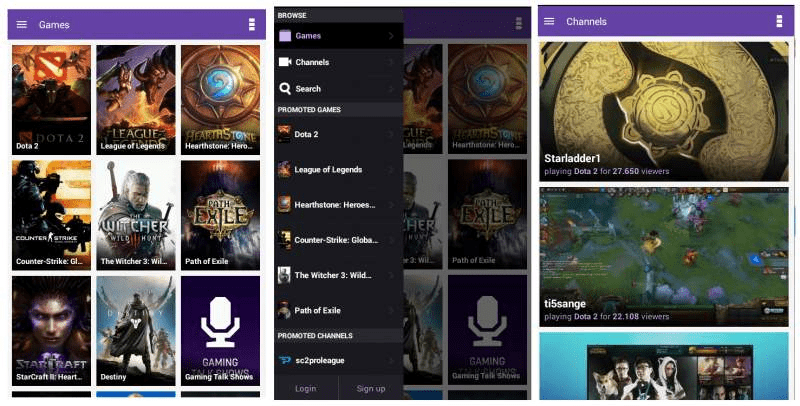Expand the Path of Exile row chevron
800x406 pixels.
(391, 310)
